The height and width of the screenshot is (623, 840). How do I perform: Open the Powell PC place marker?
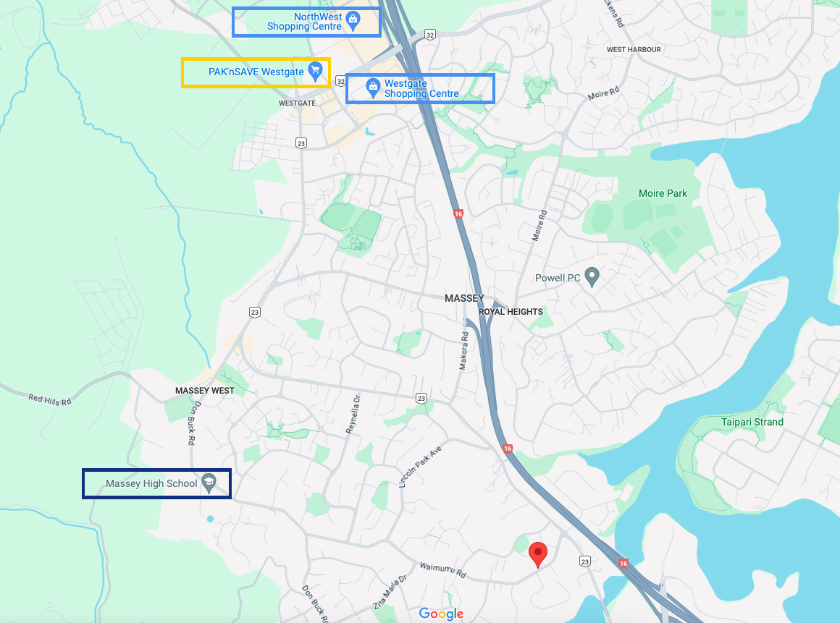point(592,276)
